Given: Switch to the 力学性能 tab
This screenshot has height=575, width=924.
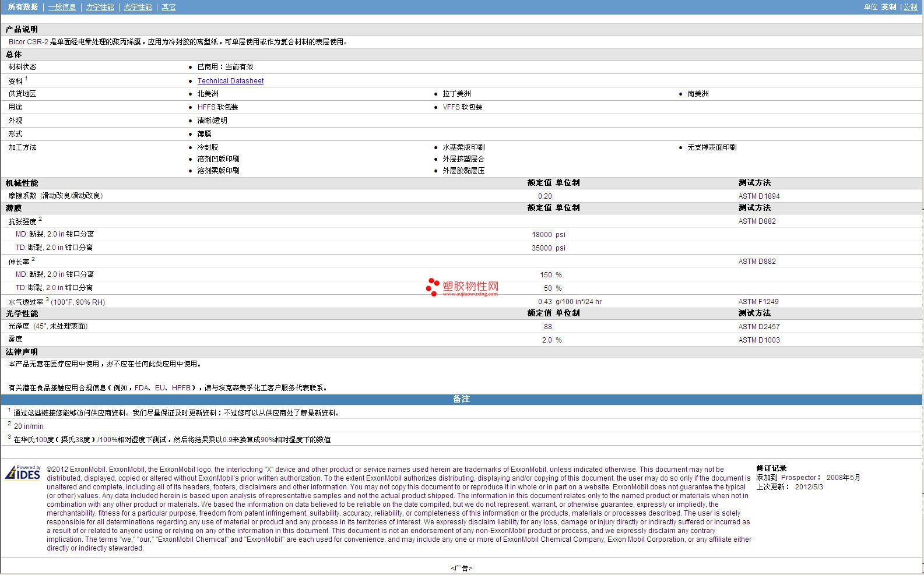Looking at the screenshot, I should 100,7.
